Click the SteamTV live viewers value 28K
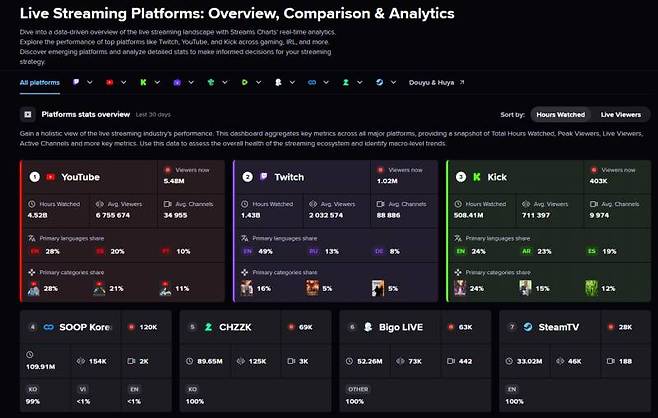658x418 pixels. pos(625,327)
